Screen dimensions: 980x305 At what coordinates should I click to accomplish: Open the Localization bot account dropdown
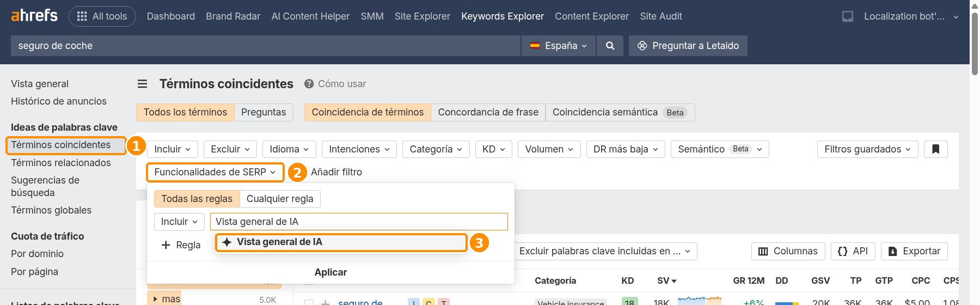pos(911,16)
